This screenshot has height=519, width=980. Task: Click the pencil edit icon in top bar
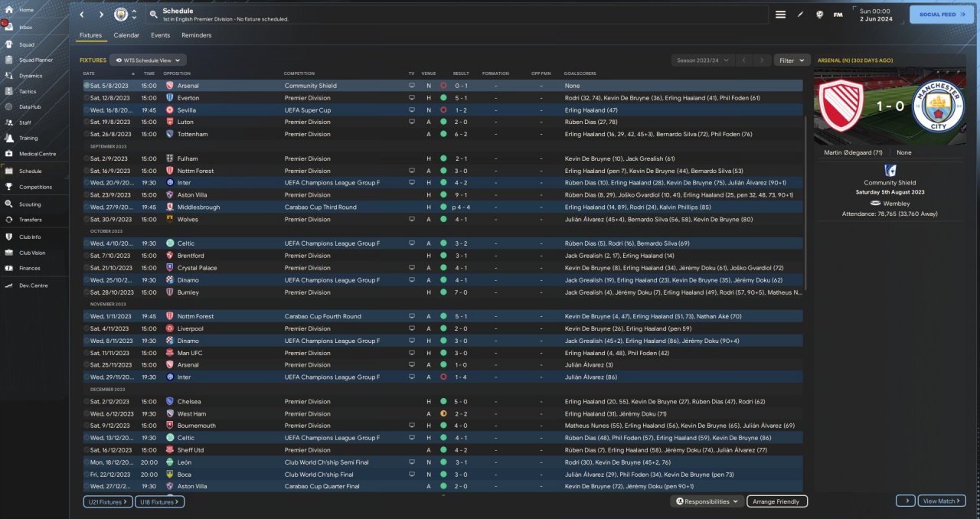point(801,15)
